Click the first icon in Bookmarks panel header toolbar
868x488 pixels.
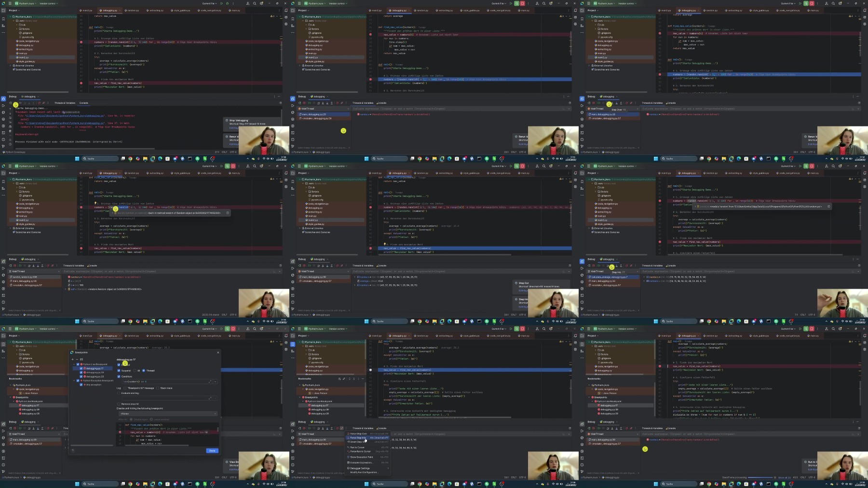coord(339,379)
